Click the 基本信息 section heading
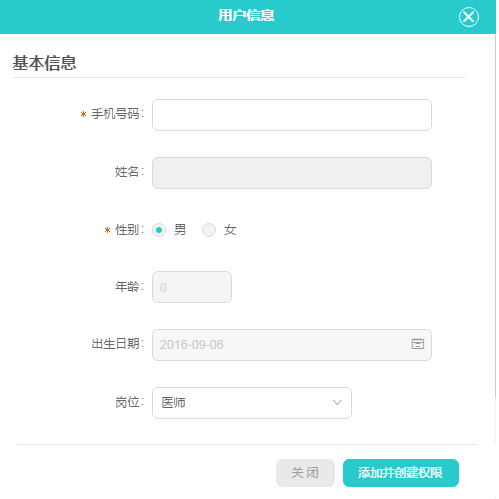 pyautogui.click(x=45, y=63)
